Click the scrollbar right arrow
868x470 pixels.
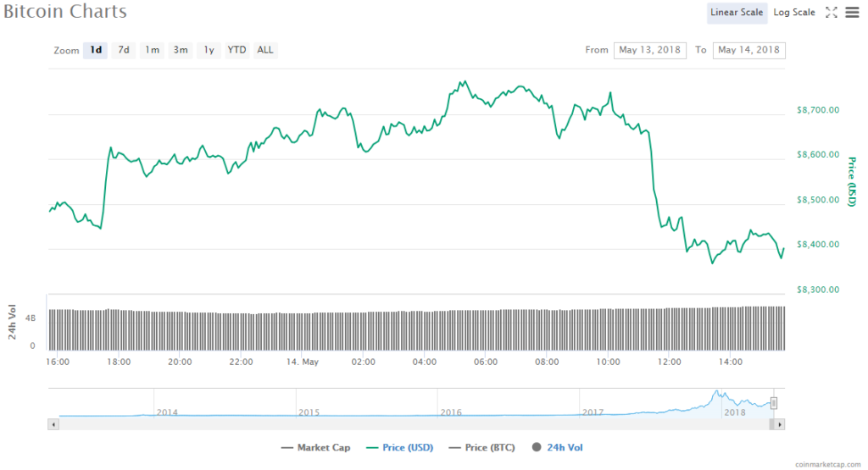point(780,423)
